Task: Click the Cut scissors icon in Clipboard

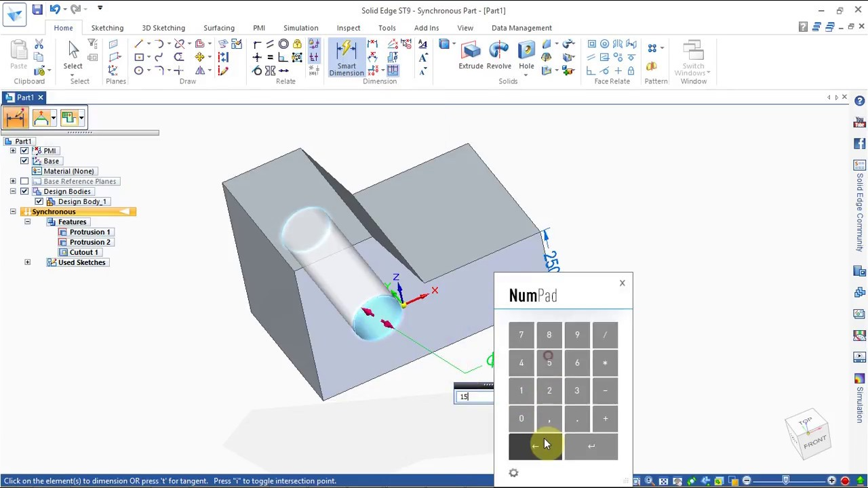Action: 39,44
